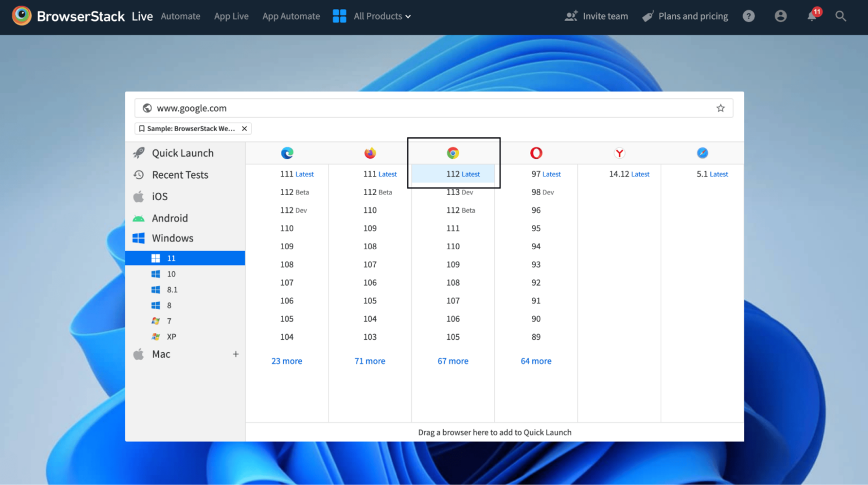Open the search icon in top bar
The width and height of the screenshot is (868, 485).
[840, 16]
